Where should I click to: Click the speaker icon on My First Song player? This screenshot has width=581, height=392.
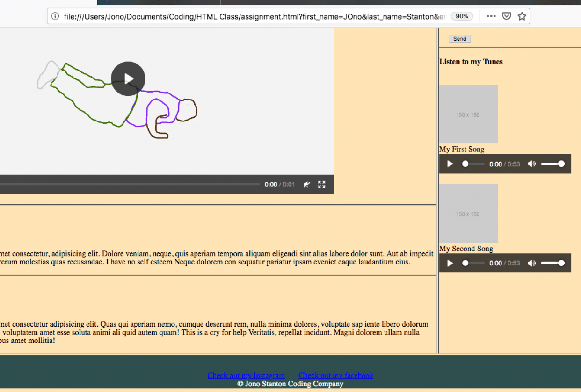tap(532, 164)
